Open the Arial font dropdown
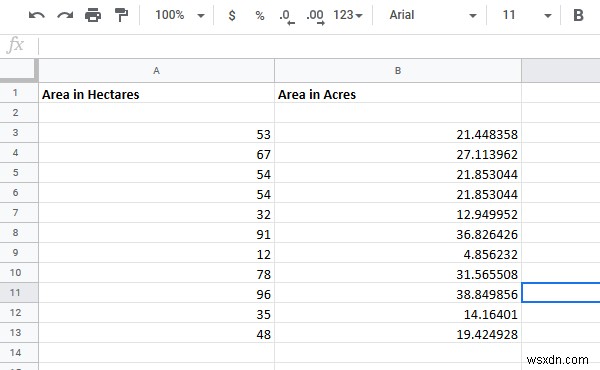The width and height of the screenshot is (600, 370). coord(433,15)
